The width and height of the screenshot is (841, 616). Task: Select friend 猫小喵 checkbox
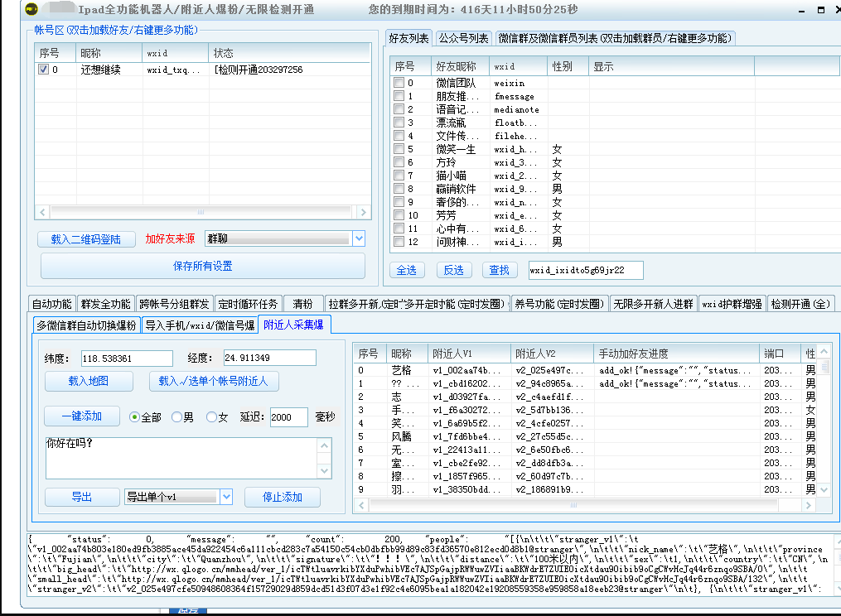[399, 176]
